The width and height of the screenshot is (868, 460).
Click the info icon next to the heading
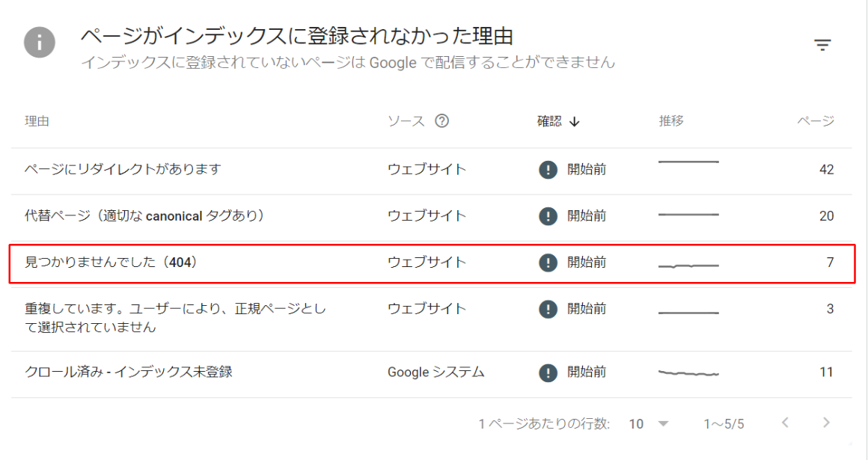39,43
